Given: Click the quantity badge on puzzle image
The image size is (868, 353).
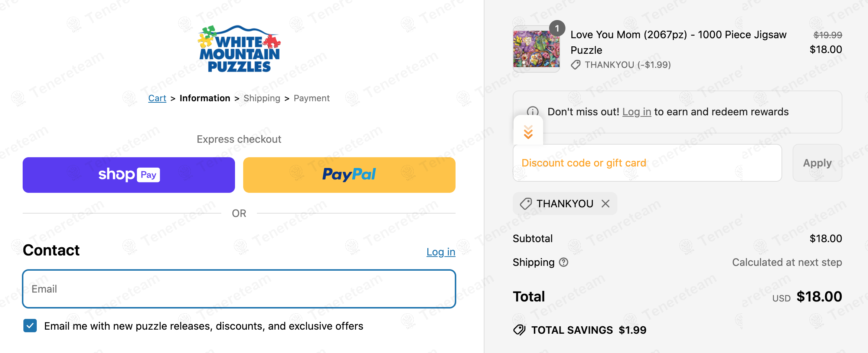Looking at the screenshot, I should [x=557, y=28].
